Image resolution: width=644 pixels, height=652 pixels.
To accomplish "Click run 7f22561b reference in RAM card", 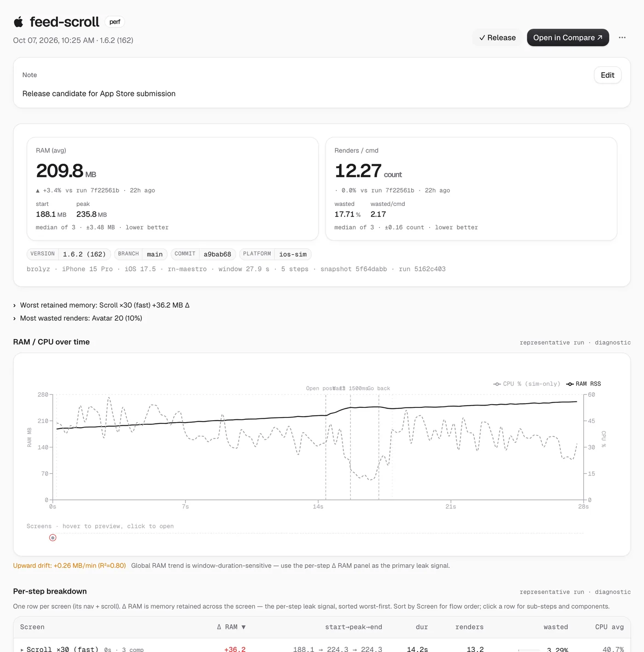I will [98, 190].
